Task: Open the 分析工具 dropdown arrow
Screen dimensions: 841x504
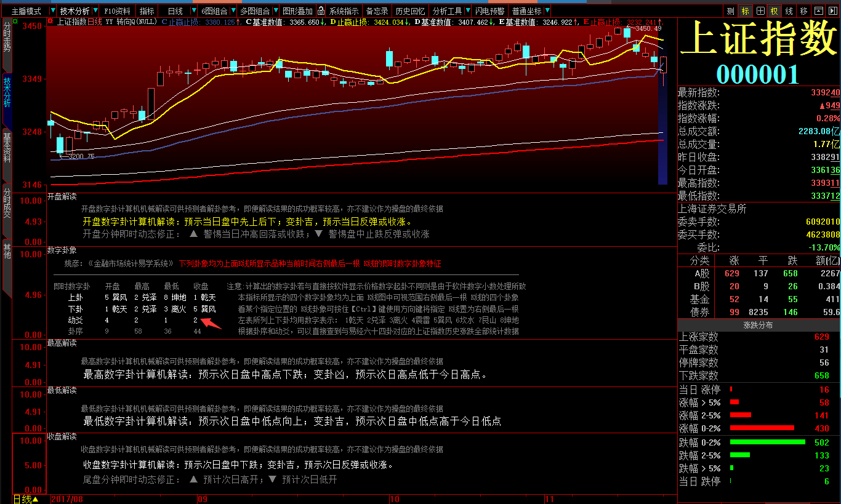Action: (x=468, y=11)
